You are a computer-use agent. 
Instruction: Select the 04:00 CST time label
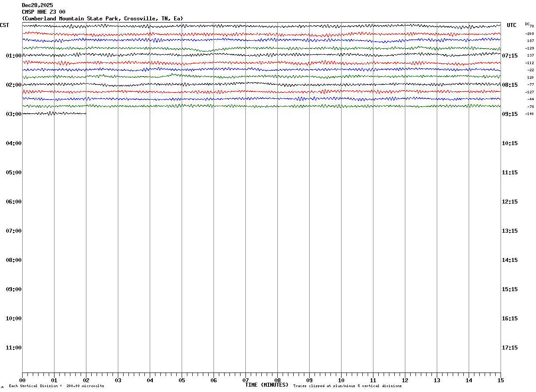point(14,143)
